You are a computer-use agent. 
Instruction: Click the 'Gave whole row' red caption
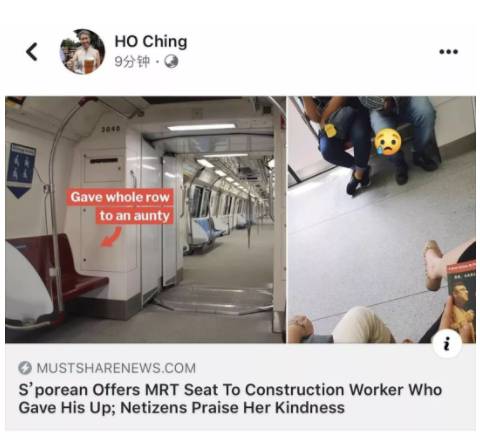coord(120,197)
